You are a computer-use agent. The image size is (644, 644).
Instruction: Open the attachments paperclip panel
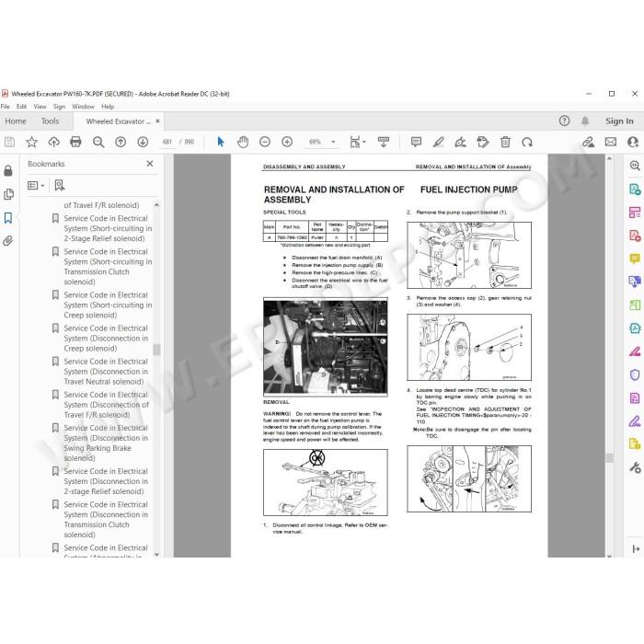click(x=7, y=241)
